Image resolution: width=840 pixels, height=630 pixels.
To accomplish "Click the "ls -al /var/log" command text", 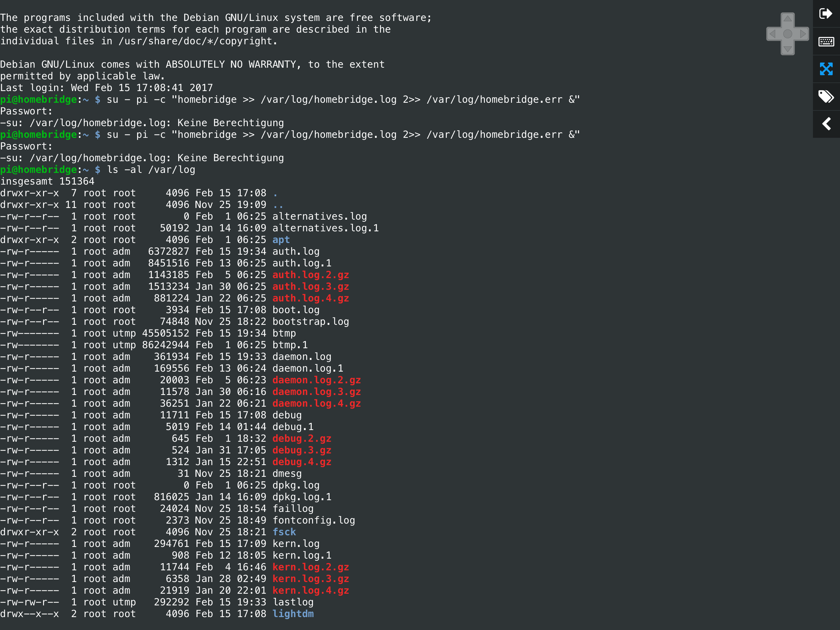I will coord(151,170).
